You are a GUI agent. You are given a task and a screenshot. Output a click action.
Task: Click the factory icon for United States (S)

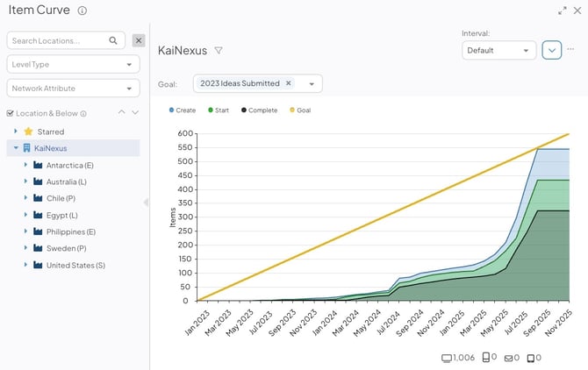tap(38, 265)
